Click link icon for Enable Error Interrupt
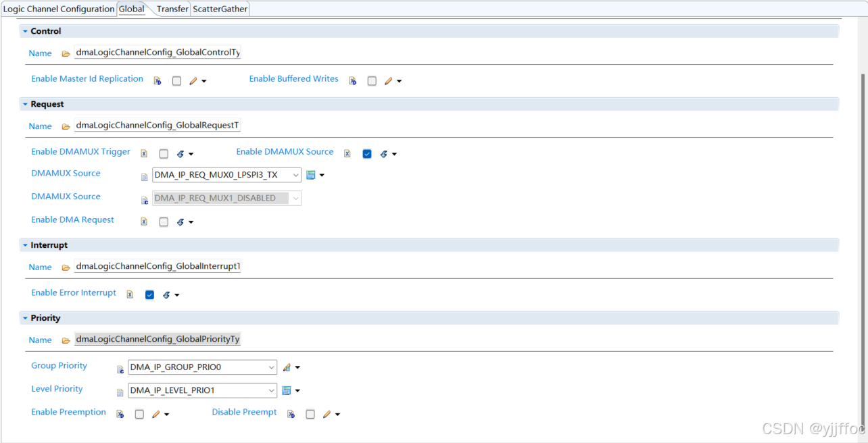 point(166,295)
